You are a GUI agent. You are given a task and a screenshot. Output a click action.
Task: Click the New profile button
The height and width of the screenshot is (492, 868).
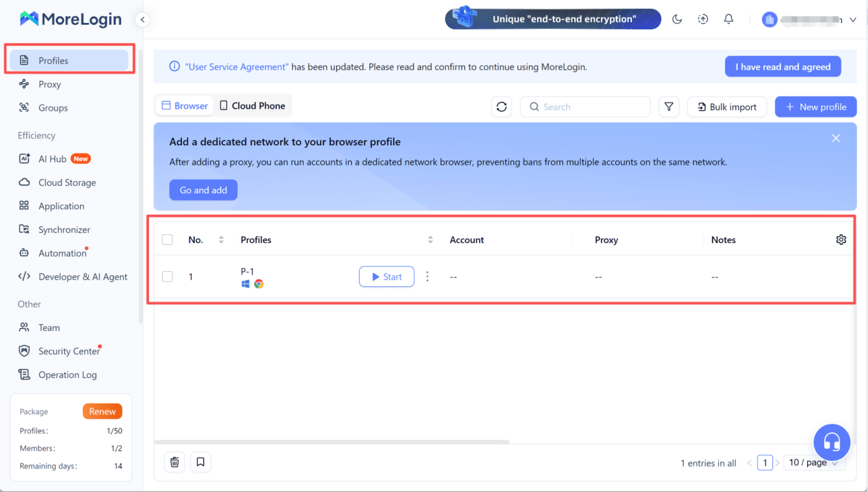click(x=816, y=107)
